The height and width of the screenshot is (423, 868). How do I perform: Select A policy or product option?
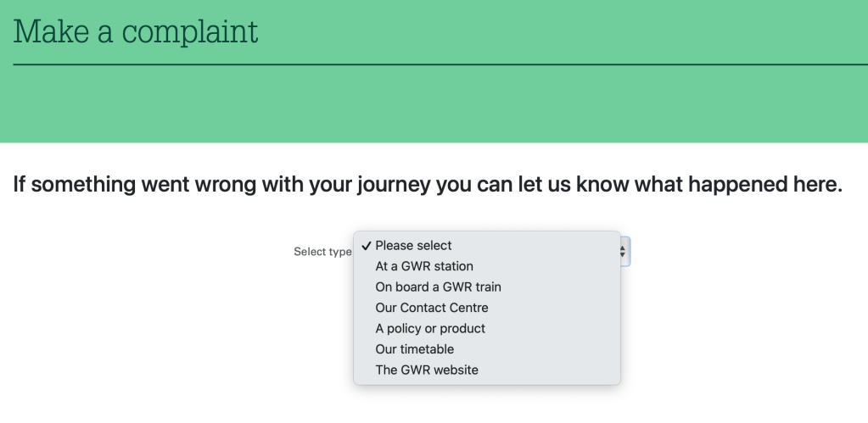(429, 328)
